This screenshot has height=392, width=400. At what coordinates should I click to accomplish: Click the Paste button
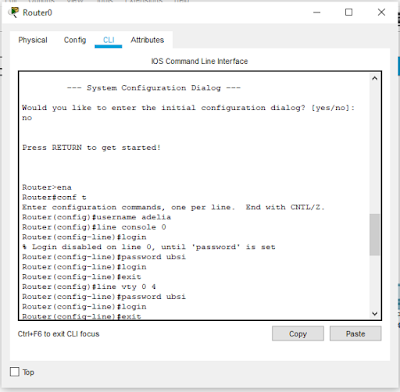point(355,334)
